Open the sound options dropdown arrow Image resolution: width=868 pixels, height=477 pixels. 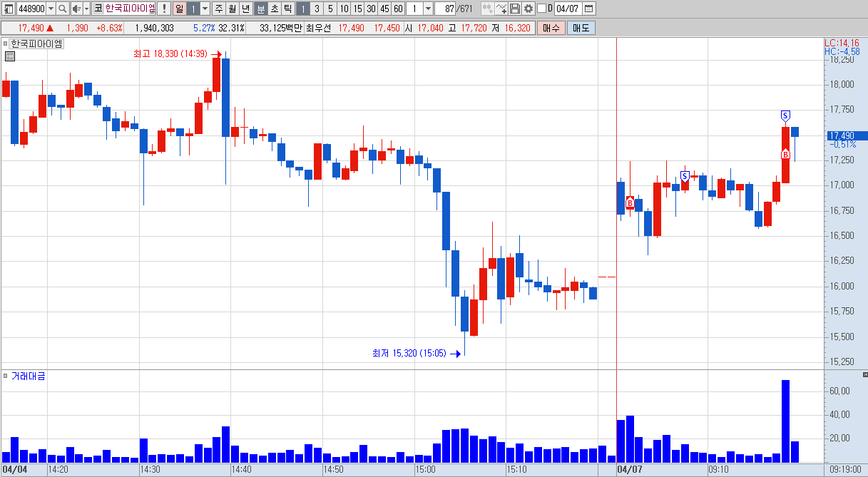click(x=86, y=9)
